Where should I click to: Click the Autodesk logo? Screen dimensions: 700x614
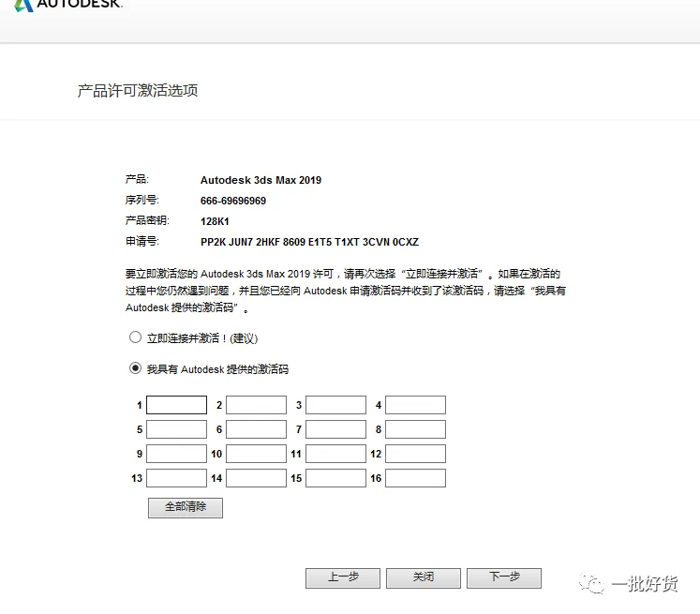tap(67, 5)
